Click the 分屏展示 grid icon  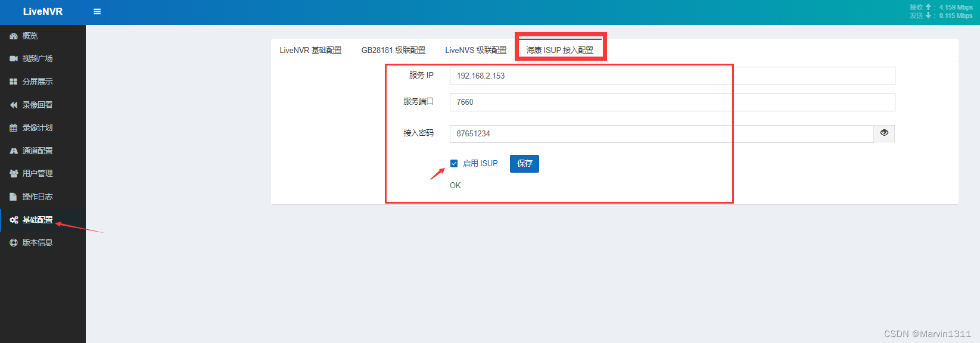point(14,82)
